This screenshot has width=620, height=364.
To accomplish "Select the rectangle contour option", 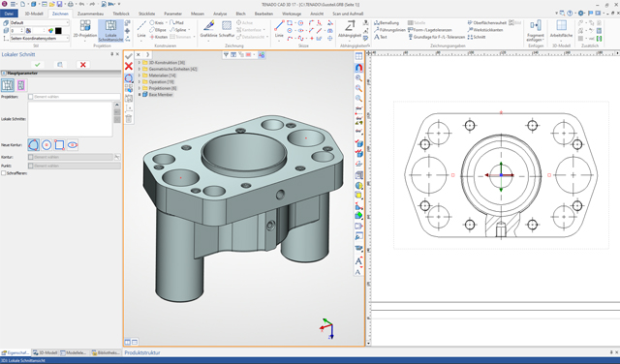I will tap(59, 145).
